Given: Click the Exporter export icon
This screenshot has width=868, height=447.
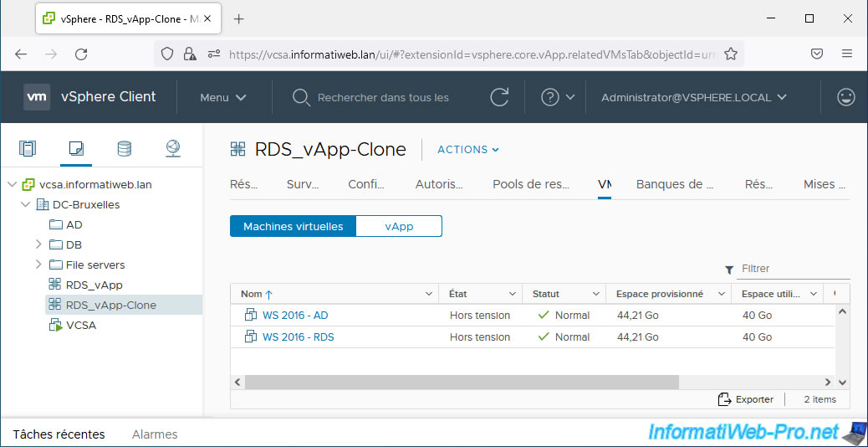Looking at the screenshot, I should tap(725, 399).
